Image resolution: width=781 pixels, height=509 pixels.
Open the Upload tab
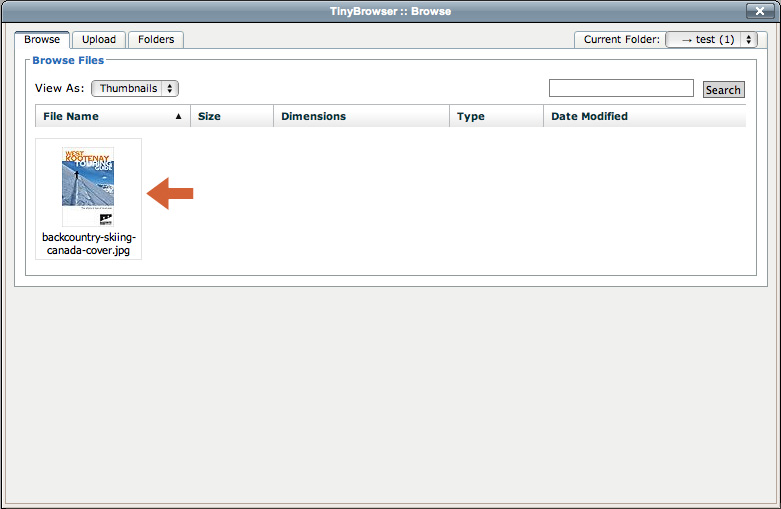(x=99, y=39)
